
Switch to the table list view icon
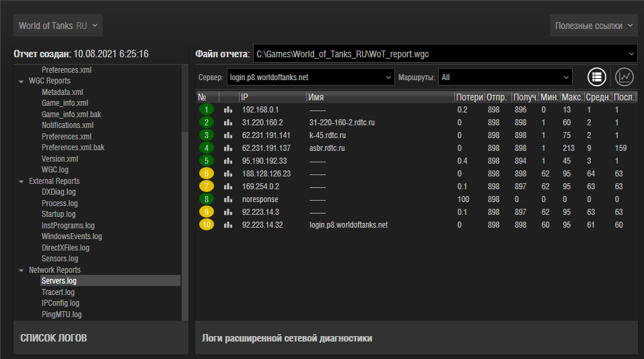coord(597,77)
